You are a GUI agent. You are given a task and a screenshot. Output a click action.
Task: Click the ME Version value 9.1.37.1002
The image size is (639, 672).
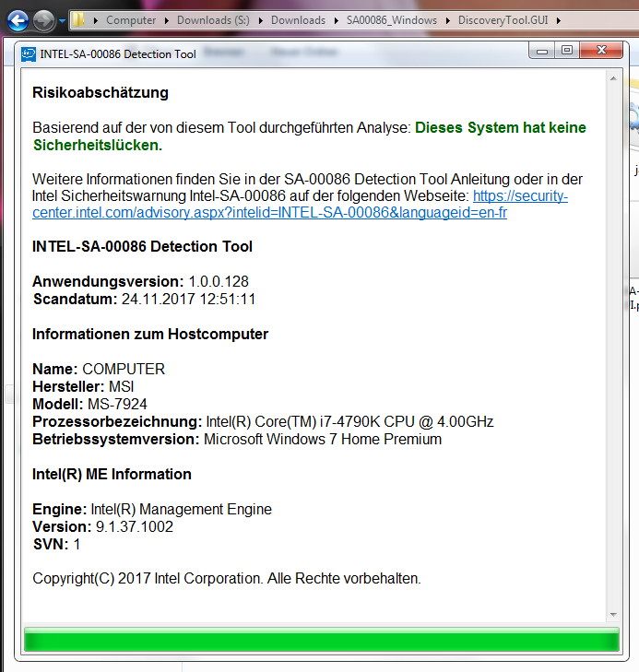coord(134,526)
